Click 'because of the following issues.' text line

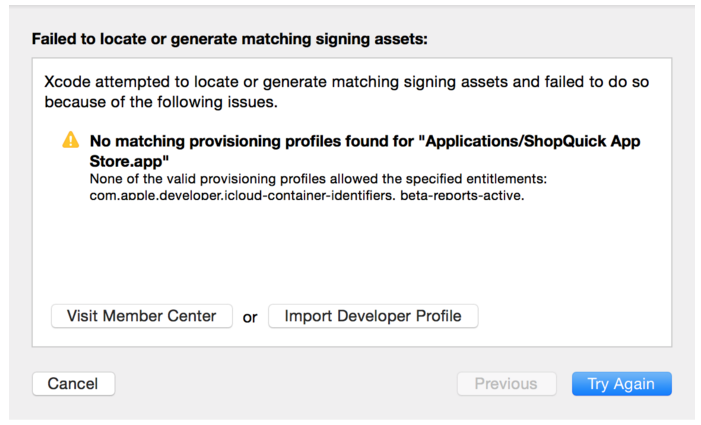161,102
